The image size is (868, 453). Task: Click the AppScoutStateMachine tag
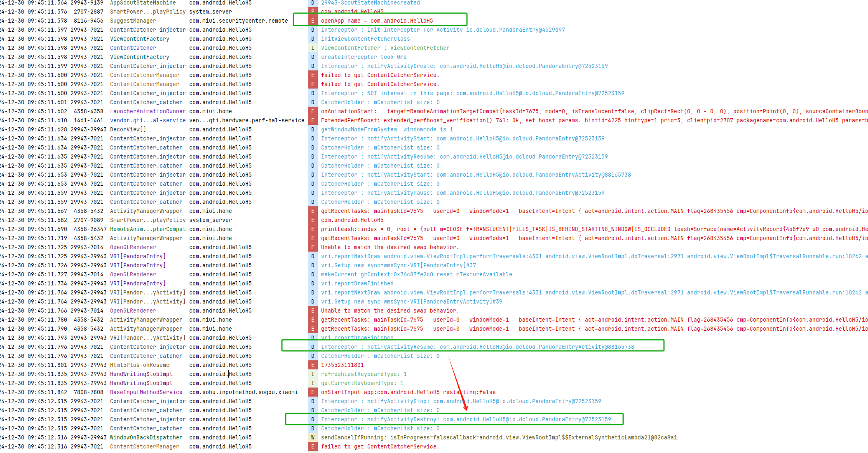click(143, 3)
